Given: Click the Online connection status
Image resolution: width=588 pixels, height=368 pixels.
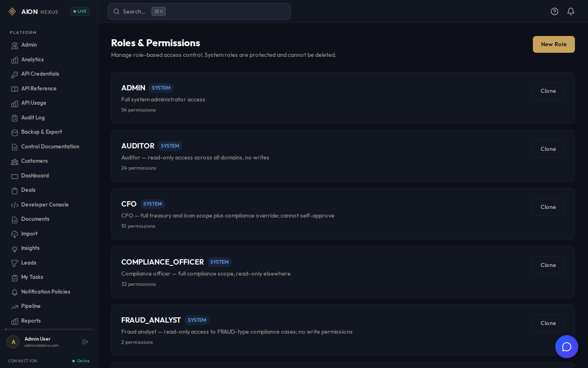Looking at the screenshot, I should tap(81, 361).
